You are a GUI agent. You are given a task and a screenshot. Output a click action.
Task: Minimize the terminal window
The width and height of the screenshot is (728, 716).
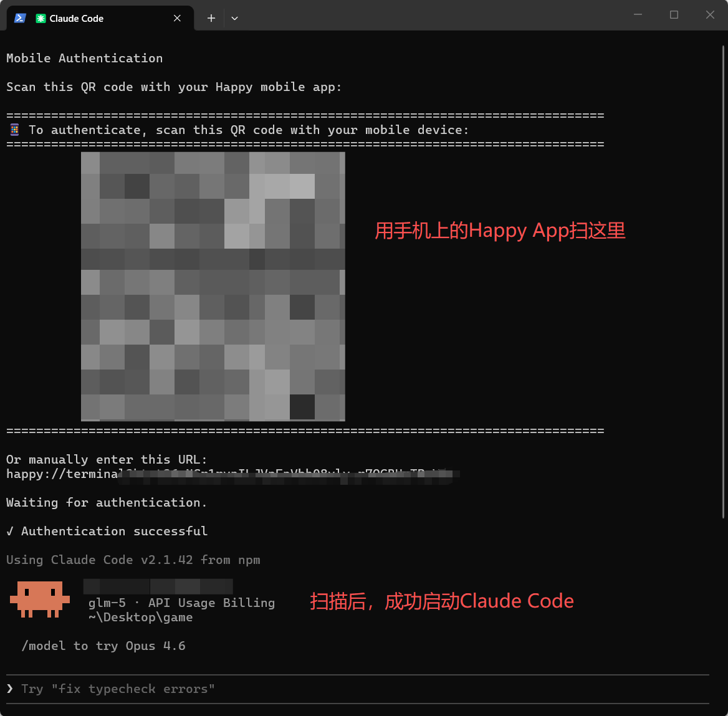pyautogui.click(x=638, y=15)
